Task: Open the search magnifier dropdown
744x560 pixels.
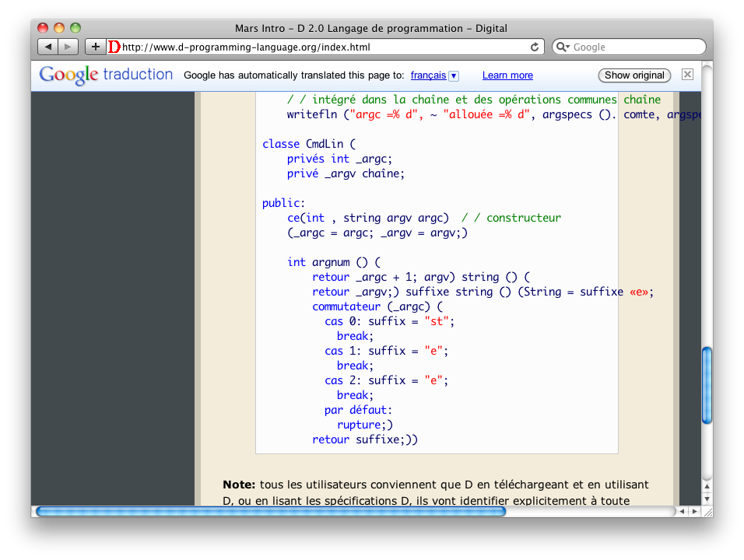Action: coord(563,47)
